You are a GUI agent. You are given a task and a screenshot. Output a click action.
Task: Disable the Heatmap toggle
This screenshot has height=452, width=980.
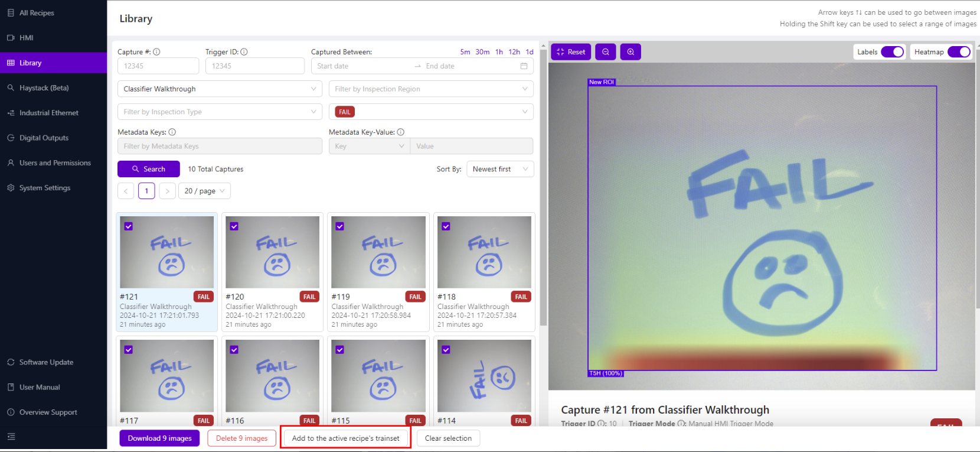click(x=959, y=52)
